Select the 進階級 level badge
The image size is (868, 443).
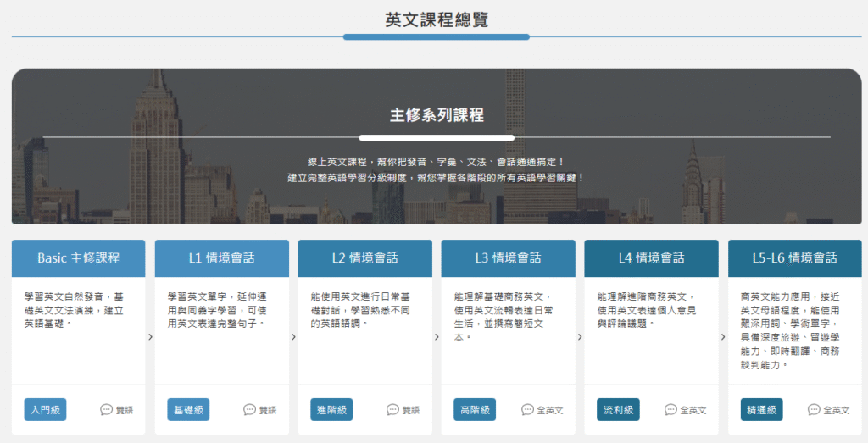coord(331,410)
